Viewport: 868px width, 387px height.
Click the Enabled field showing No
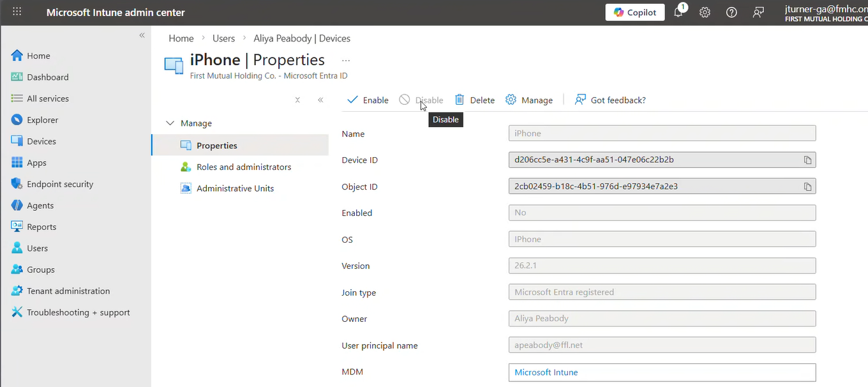tap(662, 213)
